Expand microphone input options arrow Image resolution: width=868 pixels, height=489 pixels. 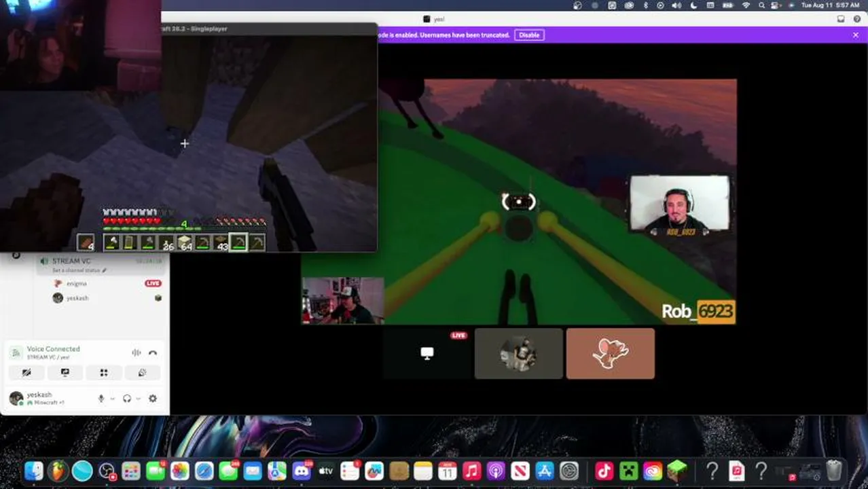(x=113, y=399)
